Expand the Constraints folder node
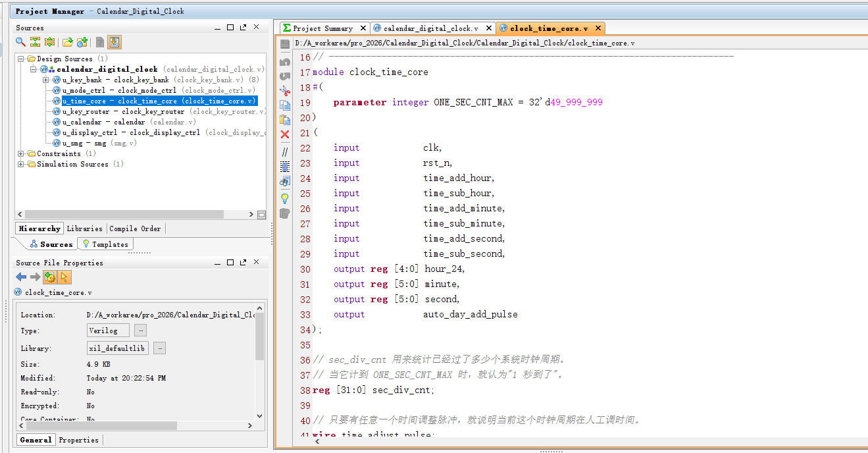 21,153
